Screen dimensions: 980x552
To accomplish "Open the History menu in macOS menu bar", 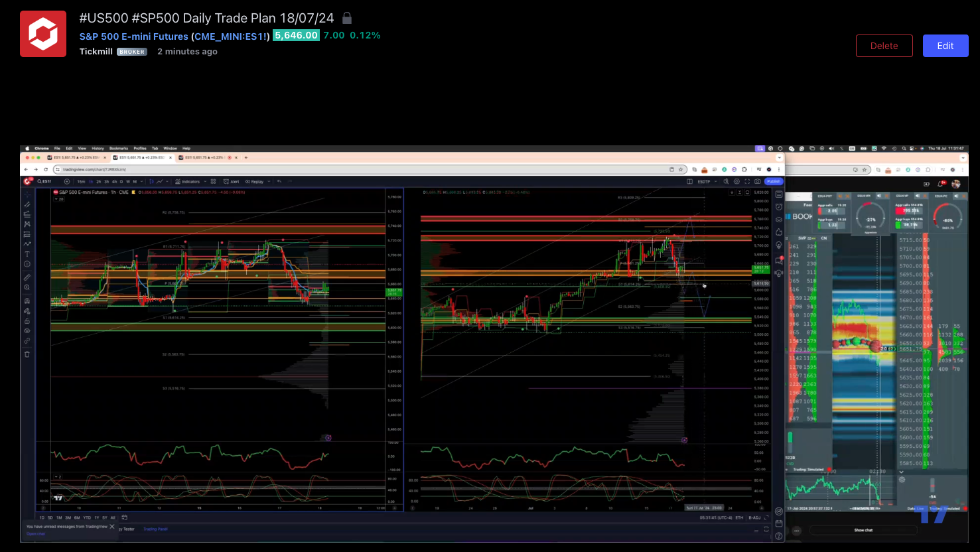I will point(98,149).
